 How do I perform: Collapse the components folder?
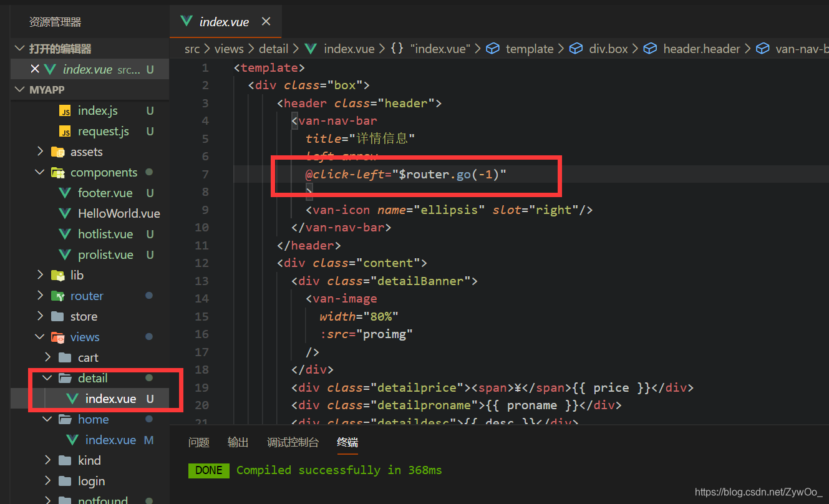[40, 172]
